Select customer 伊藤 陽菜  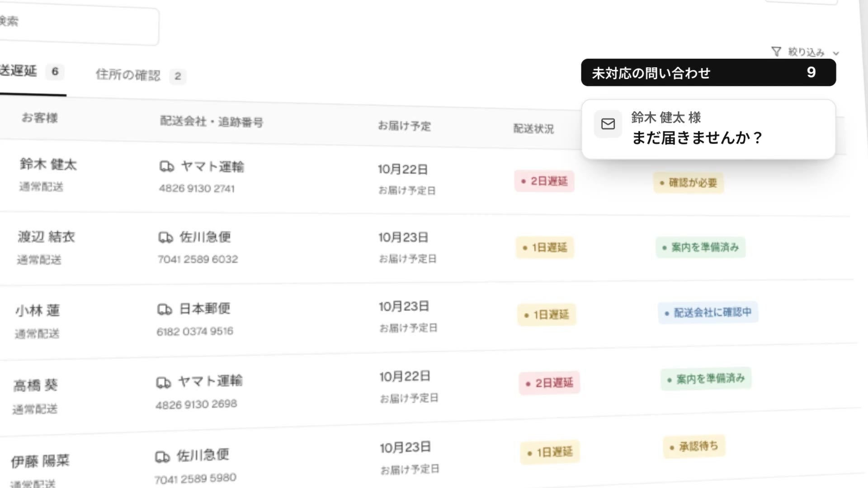(40, 461)
